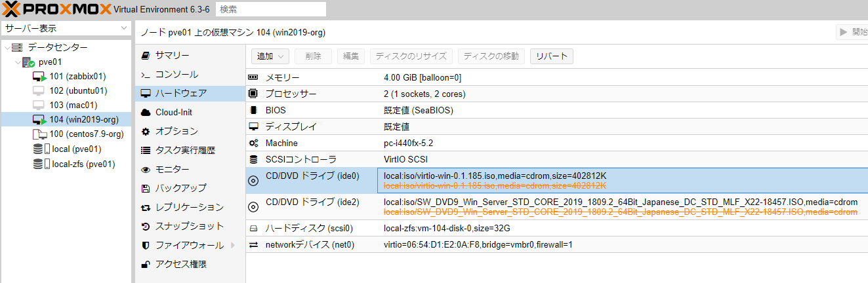Click the Firewall (ファイアウォール) shield icon

coord(146,246)
